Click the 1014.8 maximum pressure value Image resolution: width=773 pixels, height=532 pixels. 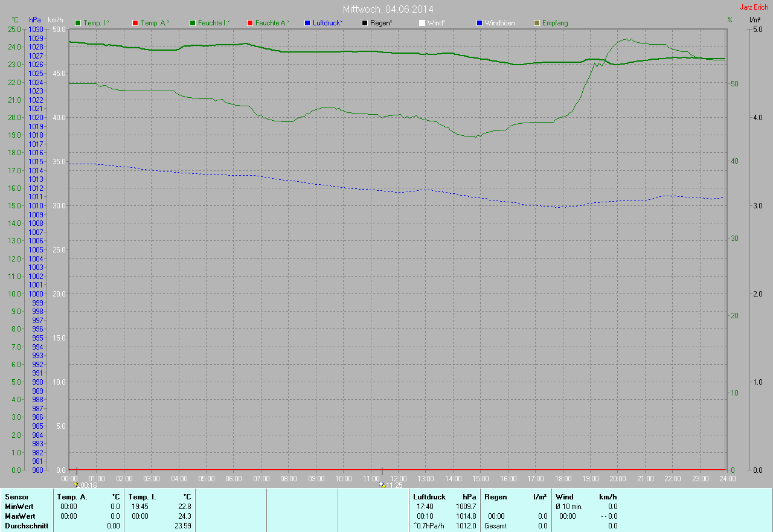[465, 516]
